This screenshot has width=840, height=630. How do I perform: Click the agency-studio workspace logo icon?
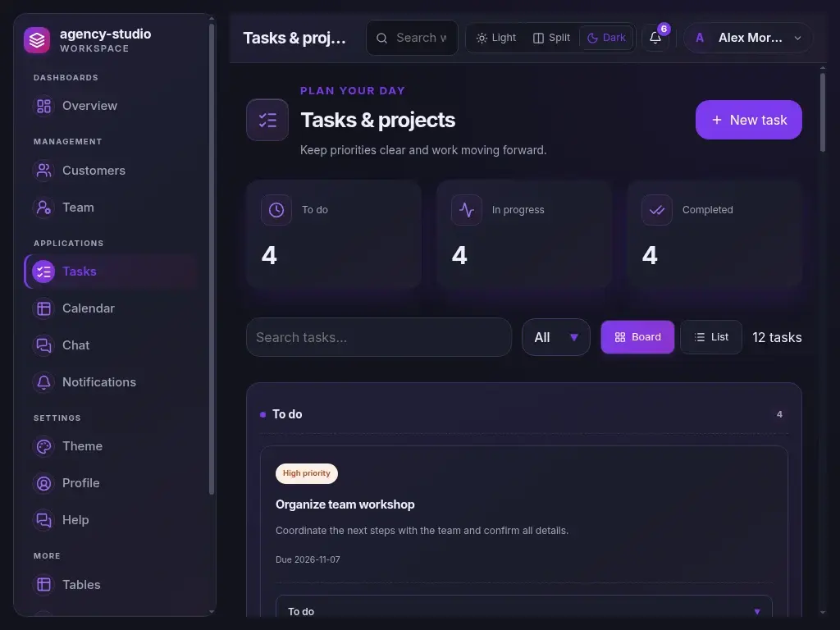(37, 40)
